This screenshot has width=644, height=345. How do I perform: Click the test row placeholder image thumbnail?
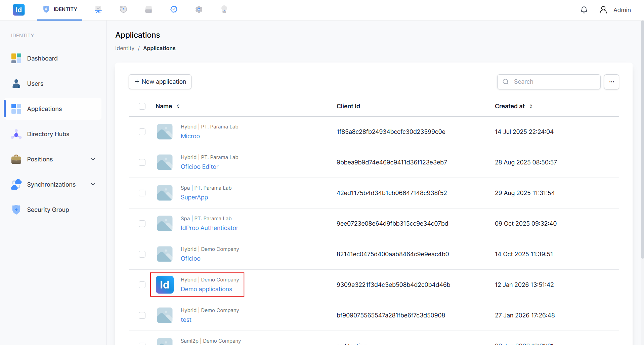pyautogui.click(x=165, y=315)
